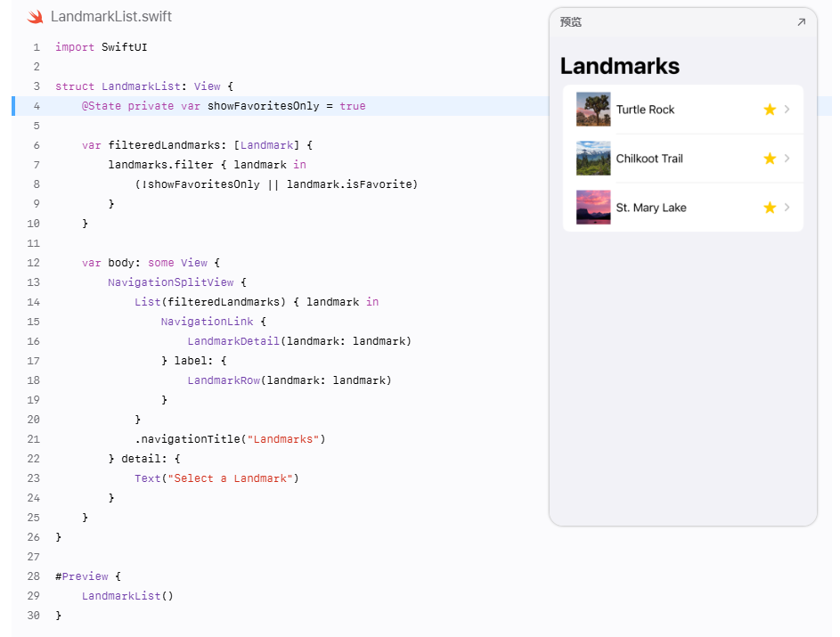Click 'landmarks.filter' on line 7
The height and width of the screenshot is (637, 840).
coord(160,165)
